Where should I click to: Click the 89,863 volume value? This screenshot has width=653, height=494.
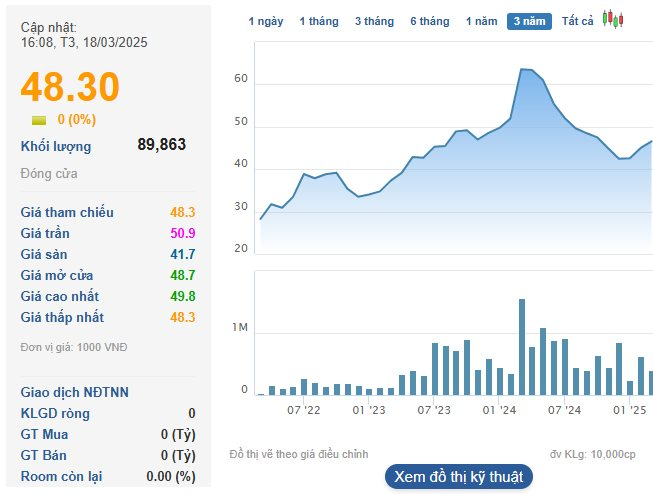(x=161, y=145)
